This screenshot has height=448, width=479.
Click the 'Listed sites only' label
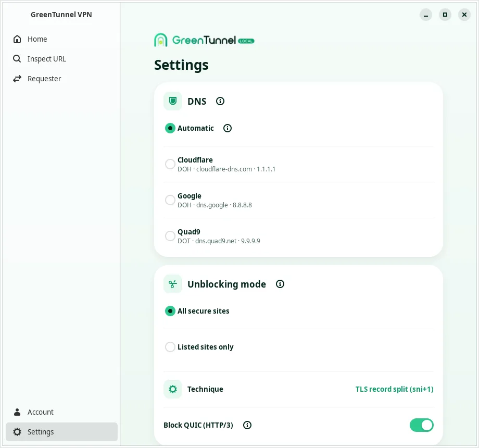pos(205,347)
